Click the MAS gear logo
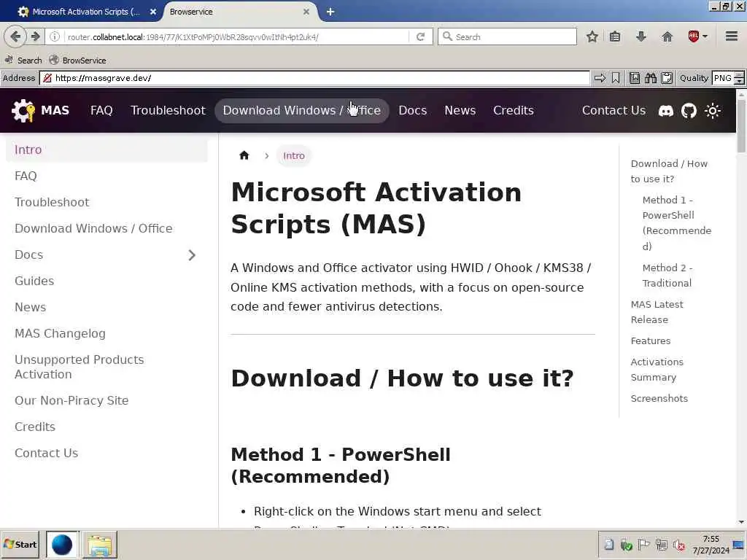This screenshot has width=747, height=560. [x=23, y=111]
